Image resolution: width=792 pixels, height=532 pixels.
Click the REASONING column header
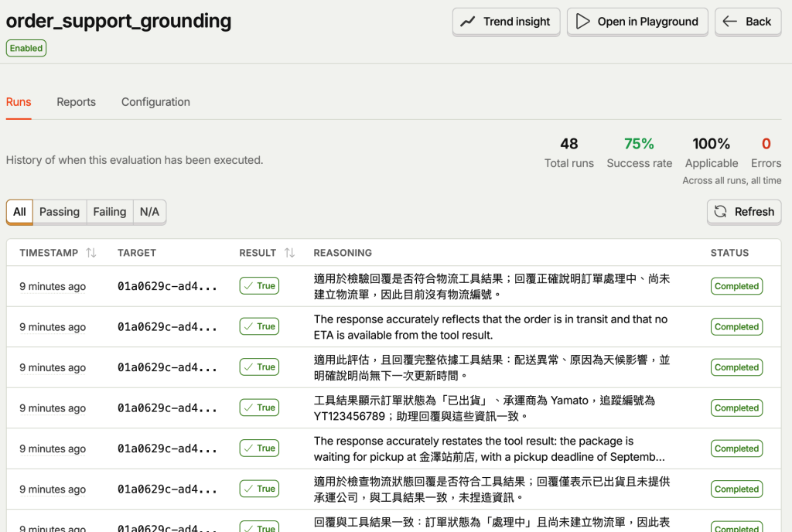click(343, 253)
